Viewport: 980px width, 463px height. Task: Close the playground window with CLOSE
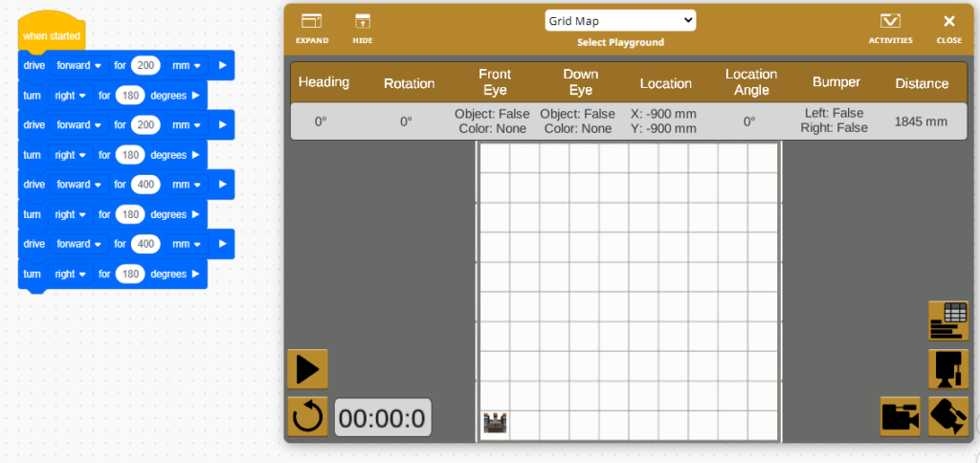[948, 29]
